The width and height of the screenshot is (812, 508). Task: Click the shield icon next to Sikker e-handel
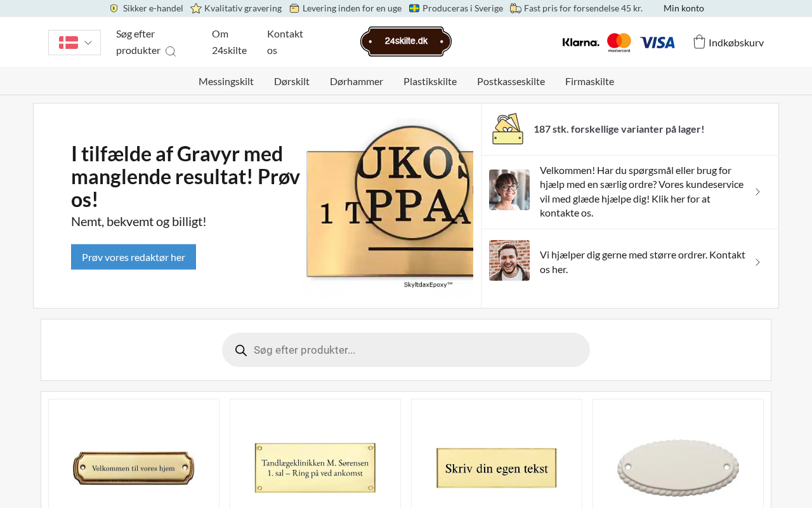(114, 8)
